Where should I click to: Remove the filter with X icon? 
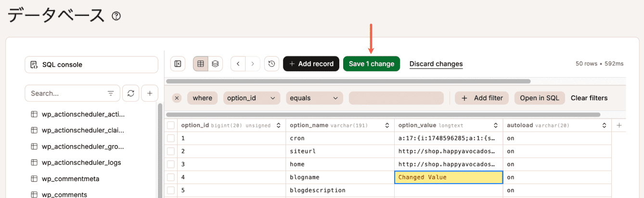pyautogui.click(x=177, y=98)
